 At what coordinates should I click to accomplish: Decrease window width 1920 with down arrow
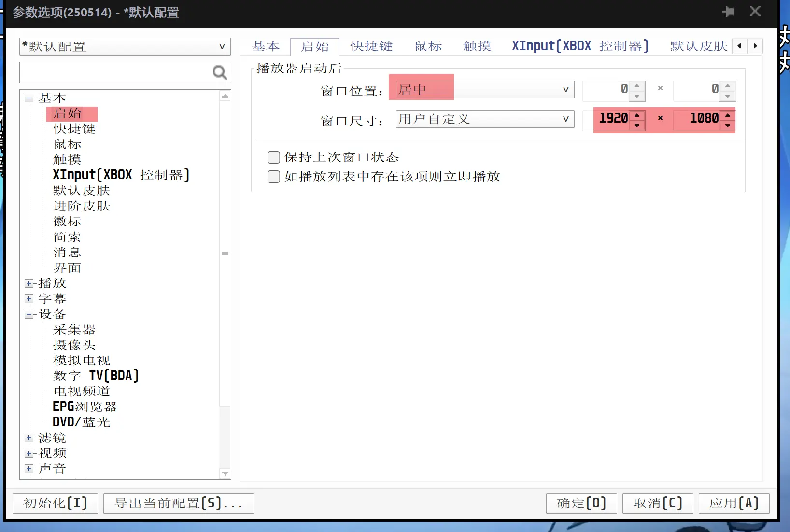tap(637, 126)
